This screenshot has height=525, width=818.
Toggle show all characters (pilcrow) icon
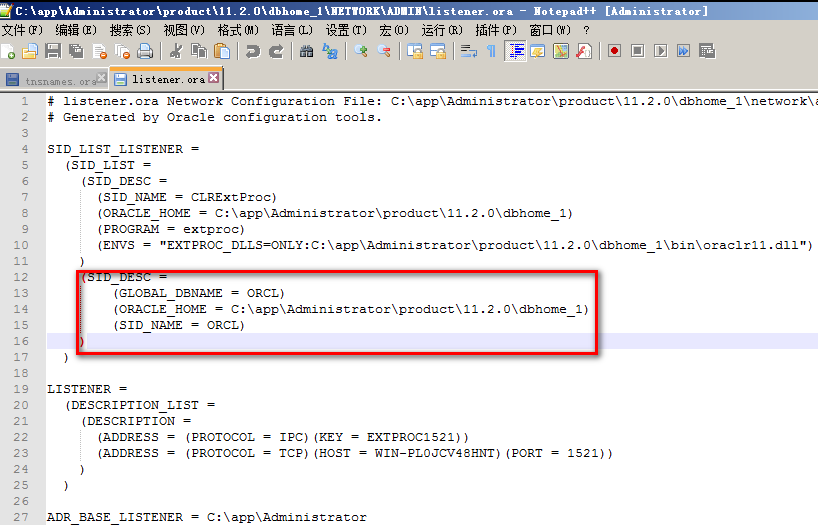[491, 51]
